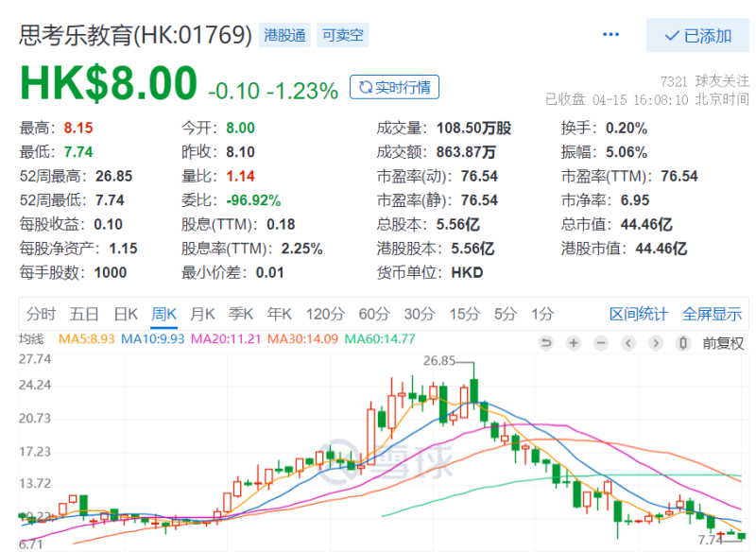Screen dimensions: 756x552
Task: Zoom in chart with plus icon
Action: coord(574,343)
